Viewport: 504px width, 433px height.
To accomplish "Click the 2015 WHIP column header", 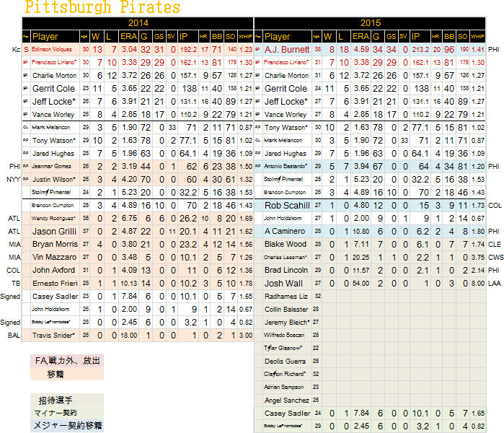I will [x=477, y=37].
